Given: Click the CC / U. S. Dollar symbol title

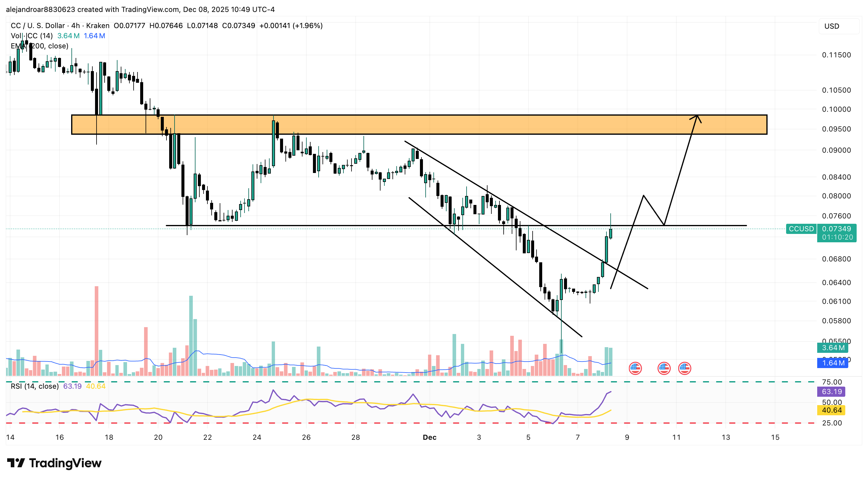Looking at the screenshot, I should click(38, 26).
